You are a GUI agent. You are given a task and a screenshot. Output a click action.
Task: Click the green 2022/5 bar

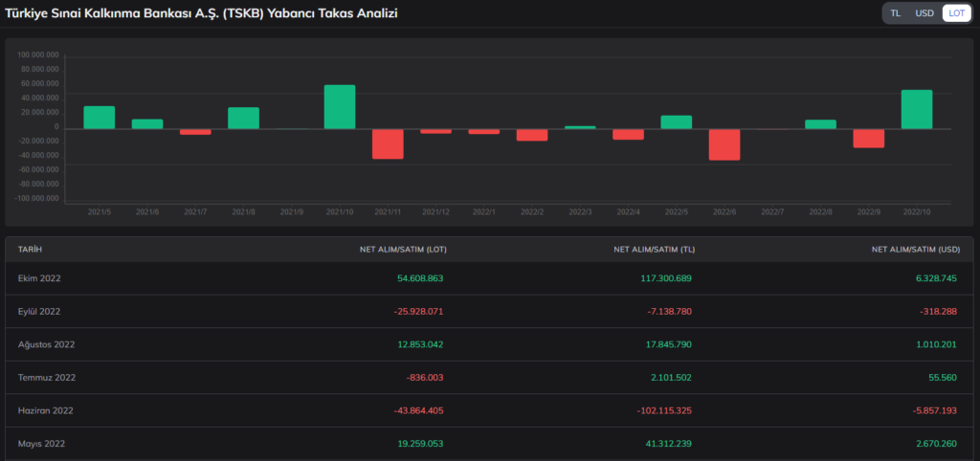[677, 122]
